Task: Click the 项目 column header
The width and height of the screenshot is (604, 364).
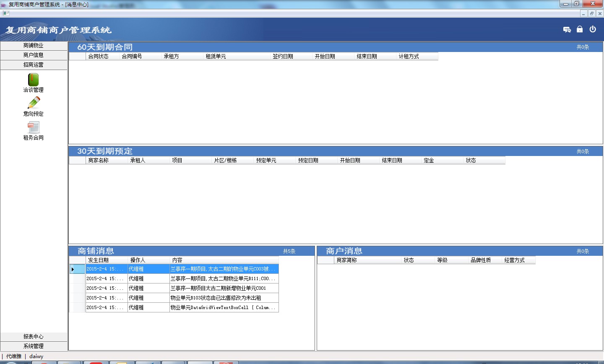Action: [191, 160]
